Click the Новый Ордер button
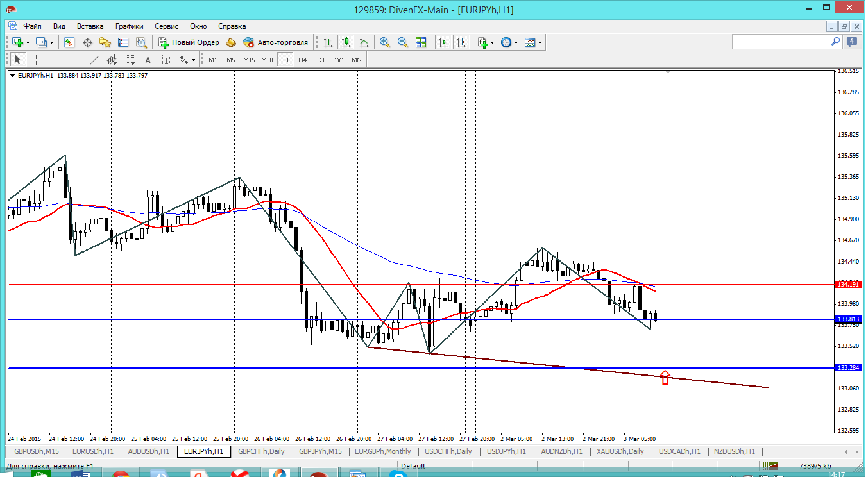The height and width of the screenshot is (477, 868). coord(189,42)
